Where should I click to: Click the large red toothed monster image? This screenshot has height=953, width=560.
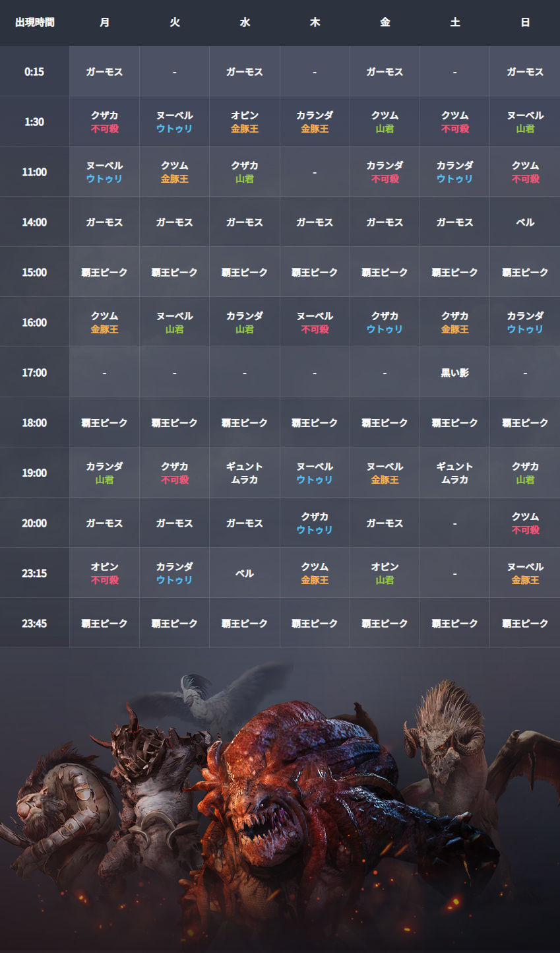click(x=297, y=805)
